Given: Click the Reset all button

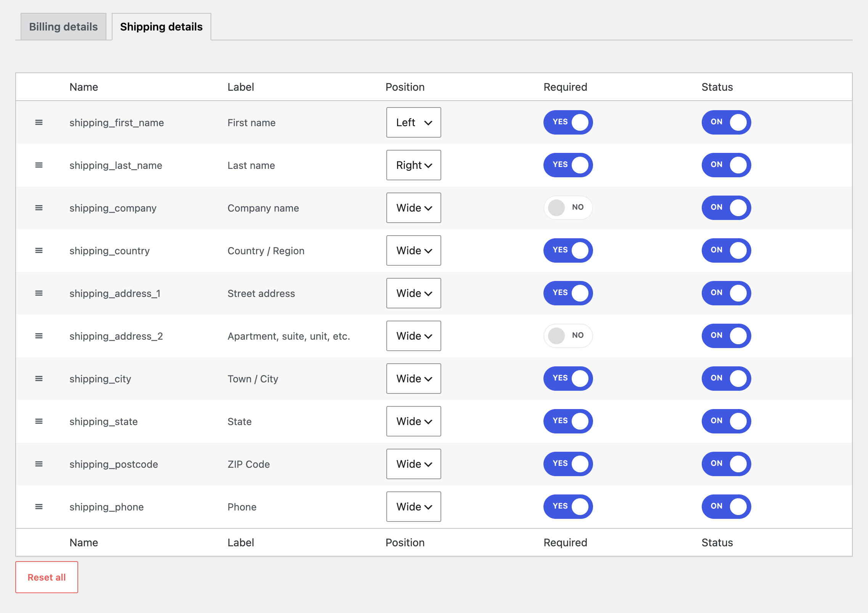Looking at the screenshot, I should pyautogui.click(x=47, y=577).
